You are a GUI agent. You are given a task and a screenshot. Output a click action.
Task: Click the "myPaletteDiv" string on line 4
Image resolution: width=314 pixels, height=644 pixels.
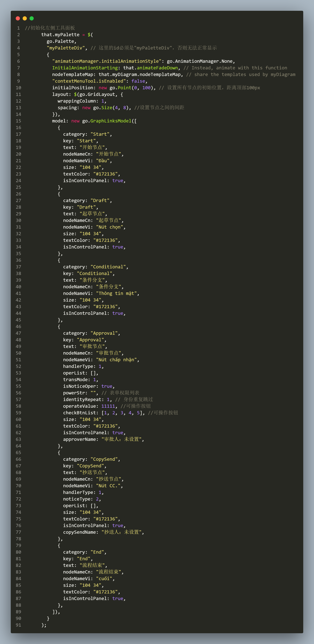click(66, 48)
